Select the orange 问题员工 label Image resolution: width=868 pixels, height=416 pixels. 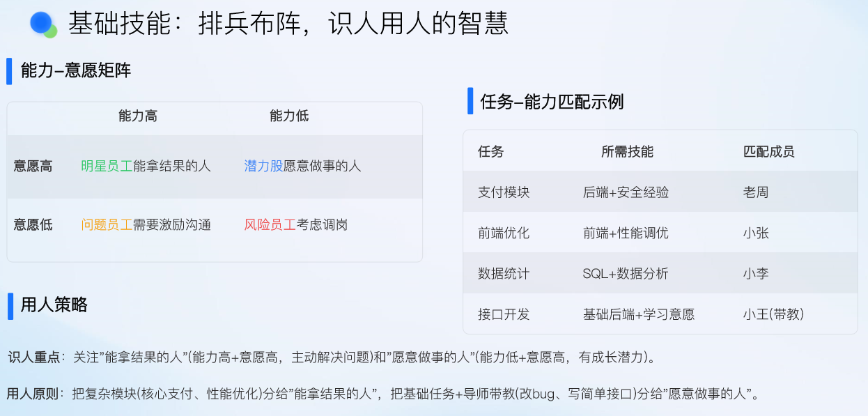coord(107,224)
